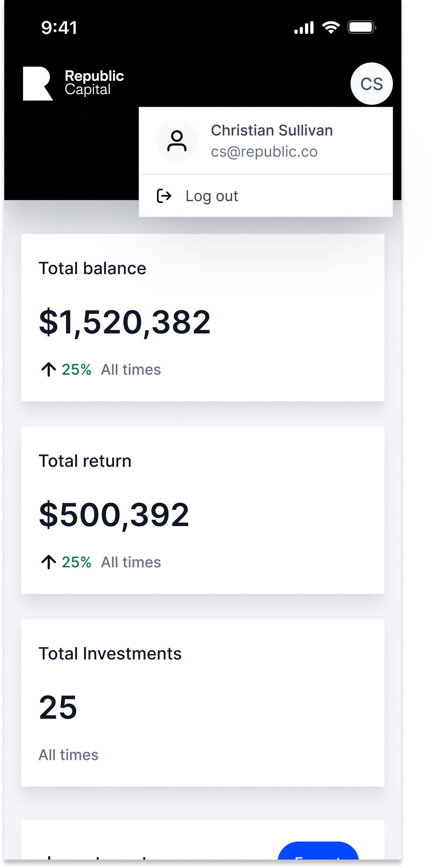448x868 pixels.
Task: Click the up arrow under Total return
Action: coord(49,562)
